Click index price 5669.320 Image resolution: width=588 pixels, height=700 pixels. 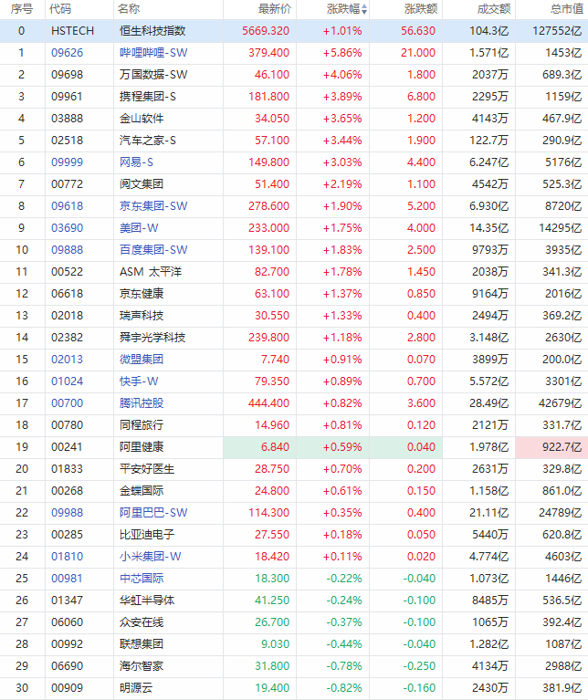point(266,31)
